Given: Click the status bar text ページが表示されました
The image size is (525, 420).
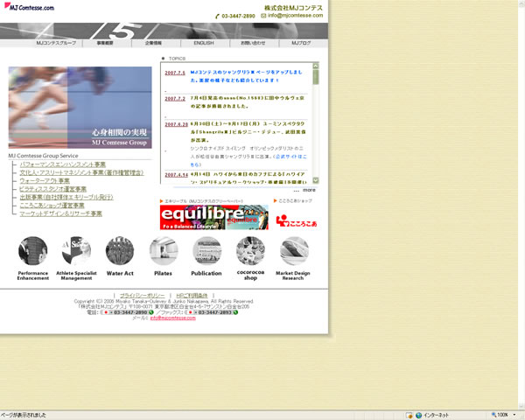Looking at the screenshot, I should [x=24, y=415].
